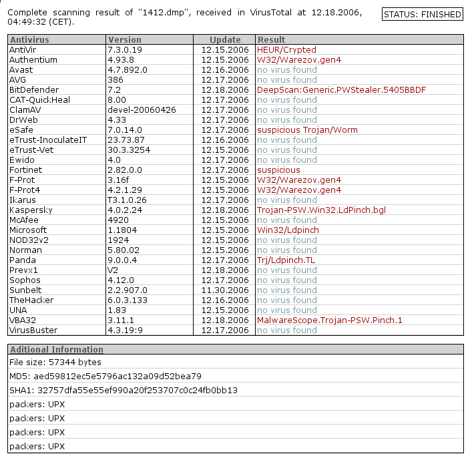Click the eTrust-Vet row name
476x460 pixels.
point(31,150)
